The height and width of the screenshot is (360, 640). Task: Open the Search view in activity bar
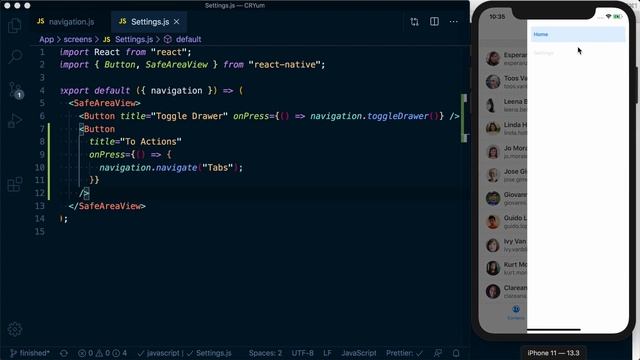click(15, 56)
